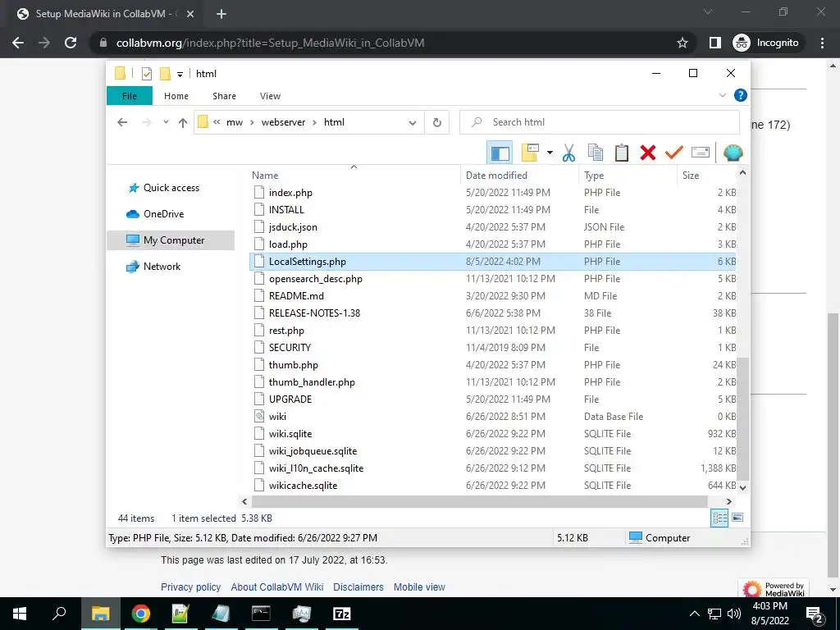
Task: Reload the Chrome page
Action: pos(71,43)
